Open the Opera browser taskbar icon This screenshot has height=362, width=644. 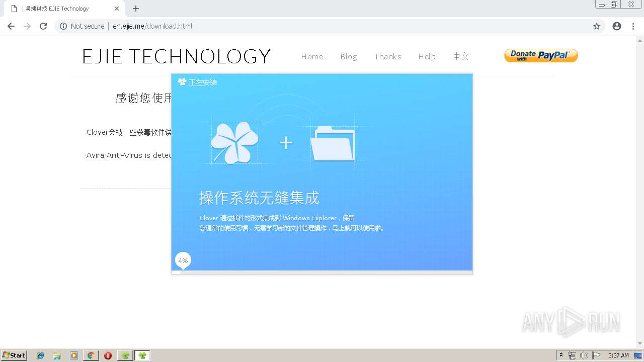[108, 355]
